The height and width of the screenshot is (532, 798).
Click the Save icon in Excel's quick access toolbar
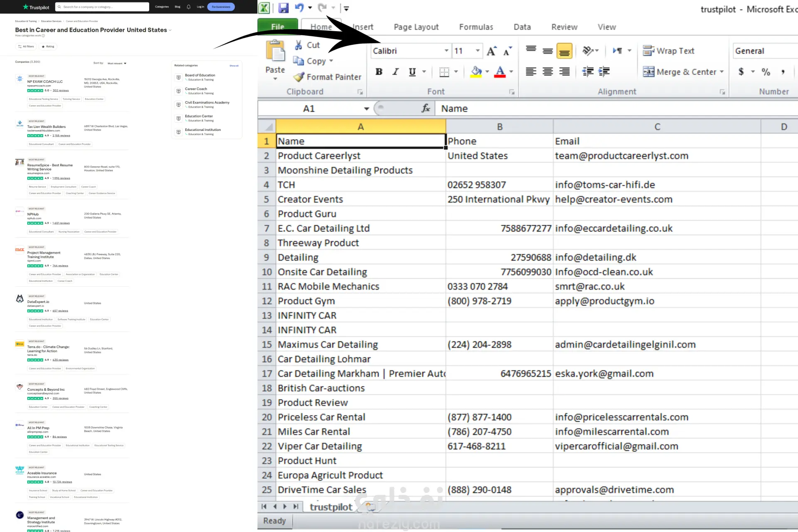[283, 8]
